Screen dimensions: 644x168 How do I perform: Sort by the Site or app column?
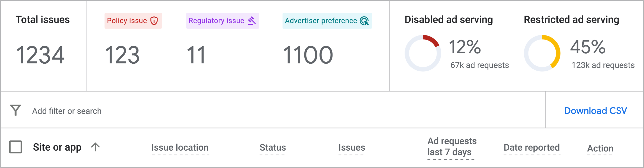click(57, 147)
